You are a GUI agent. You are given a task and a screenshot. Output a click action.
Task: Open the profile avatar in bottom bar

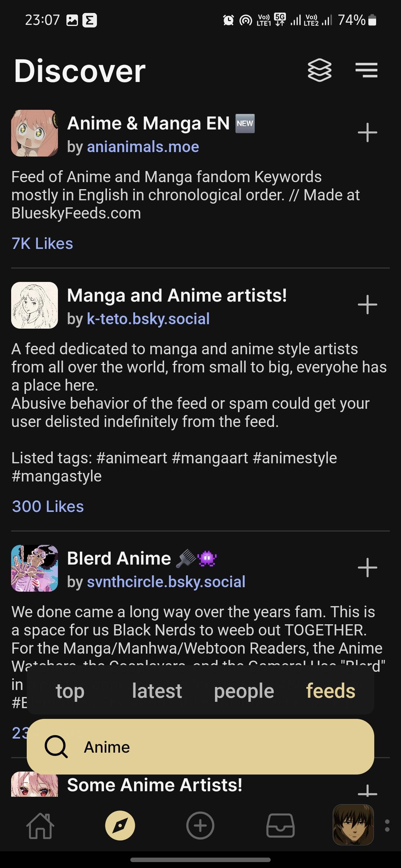pos(353,825)
